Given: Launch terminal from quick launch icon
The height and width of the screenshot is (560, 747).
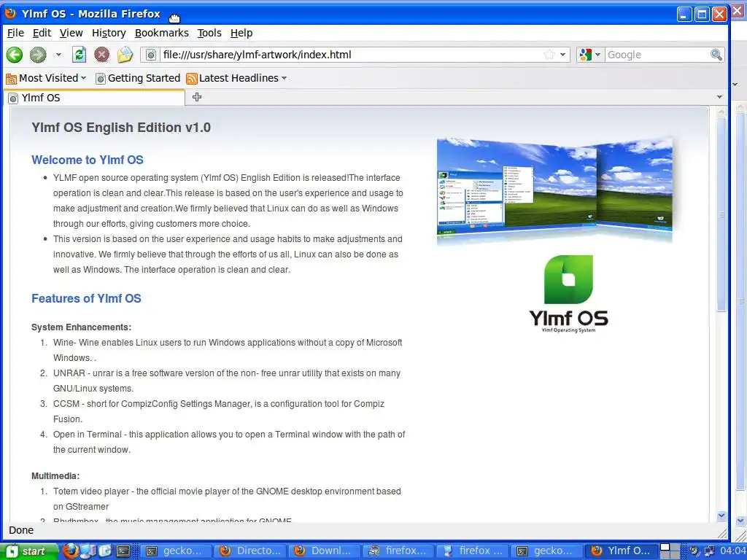Looking at the screenshot, I should tap(123, 551).
